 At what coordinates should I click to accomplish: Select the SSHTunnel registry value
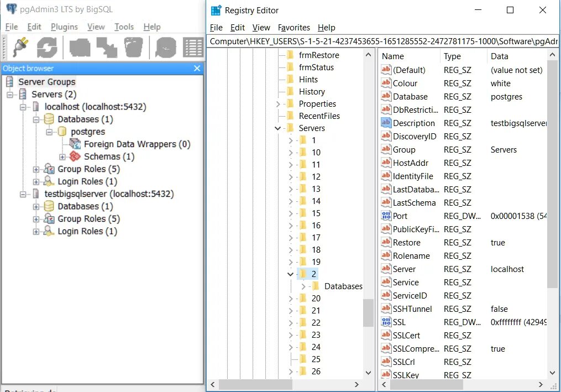click(x=412, y=309)
